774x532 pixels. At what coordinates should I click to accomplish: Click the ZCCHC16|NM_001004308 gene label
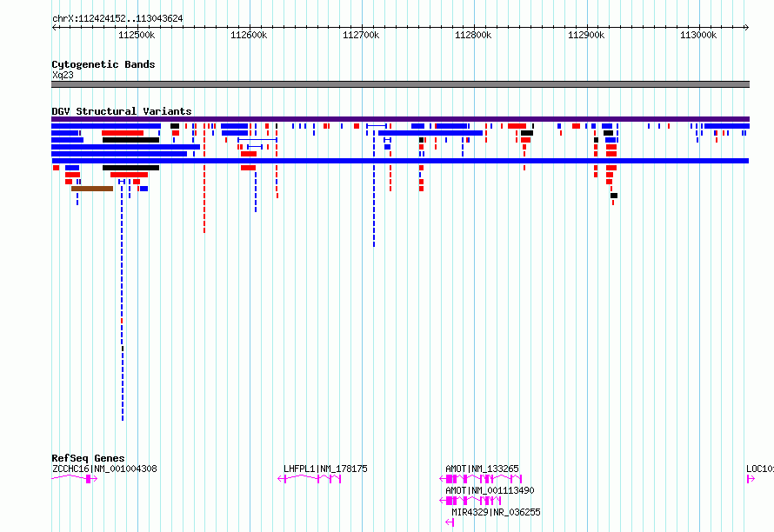(x=104, y=469)
